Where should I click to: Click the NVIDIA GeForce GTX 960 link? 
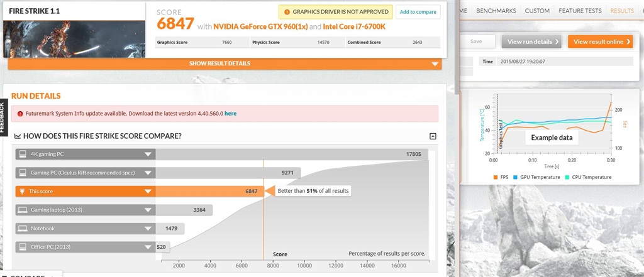point(260,27)
